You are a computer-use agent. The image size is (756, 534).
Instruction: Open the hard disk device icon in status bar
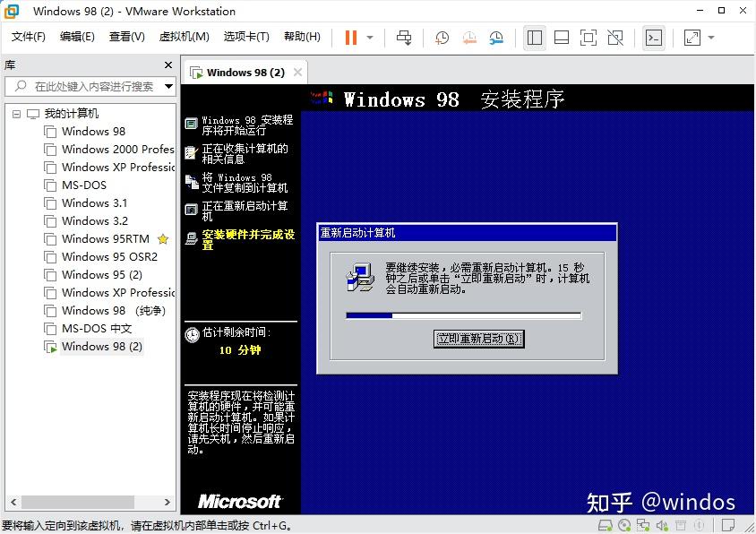tap(605, 525)
